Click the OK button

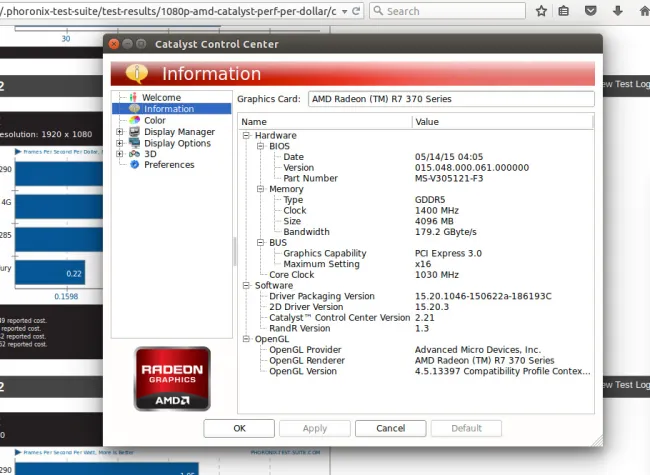239,428
